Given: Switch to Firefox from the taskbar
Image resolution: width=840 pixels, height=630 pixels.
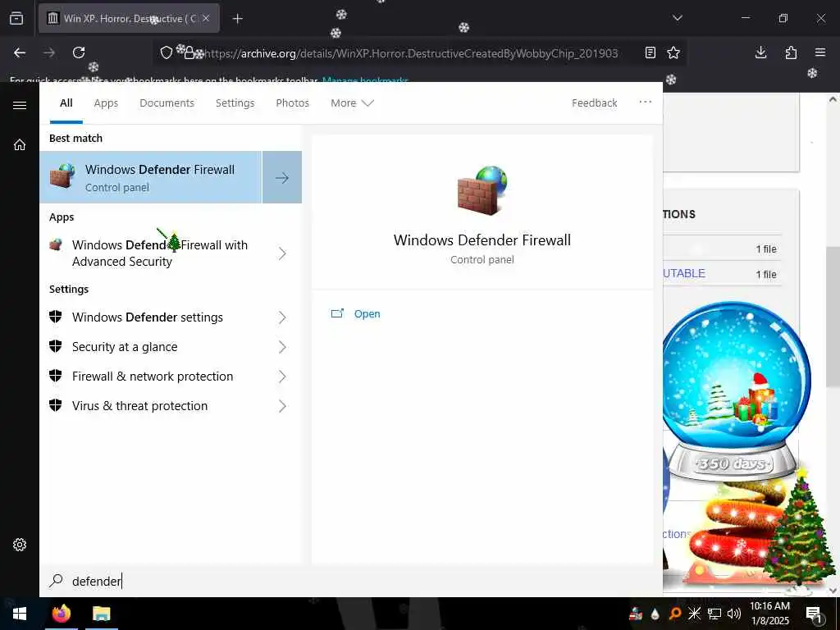Looking at the screenshot, I should (61, 614).
